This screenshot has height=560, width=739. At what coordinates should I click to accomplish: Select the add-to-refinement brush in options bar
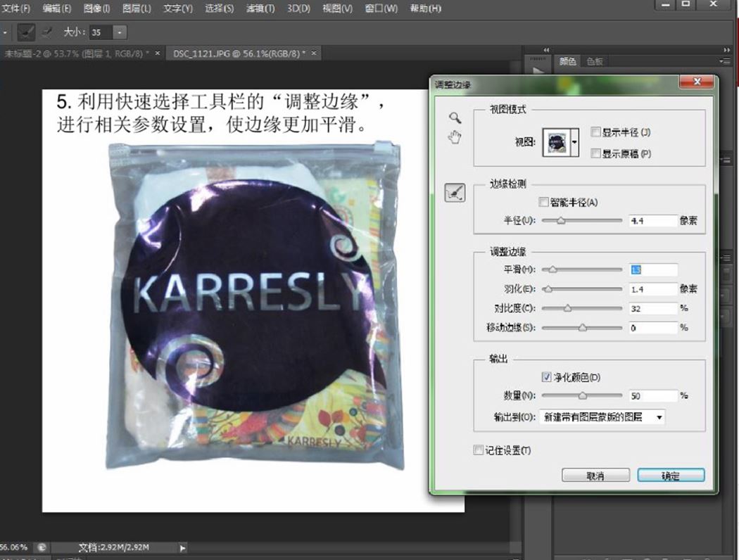(26, 32)
